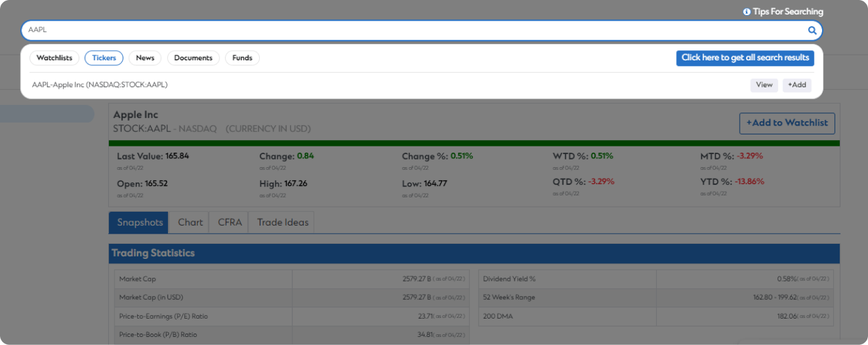Select the Documents filter pill
Image resolution: width=868 pixels, height=345 pixels.
point(193,58)
